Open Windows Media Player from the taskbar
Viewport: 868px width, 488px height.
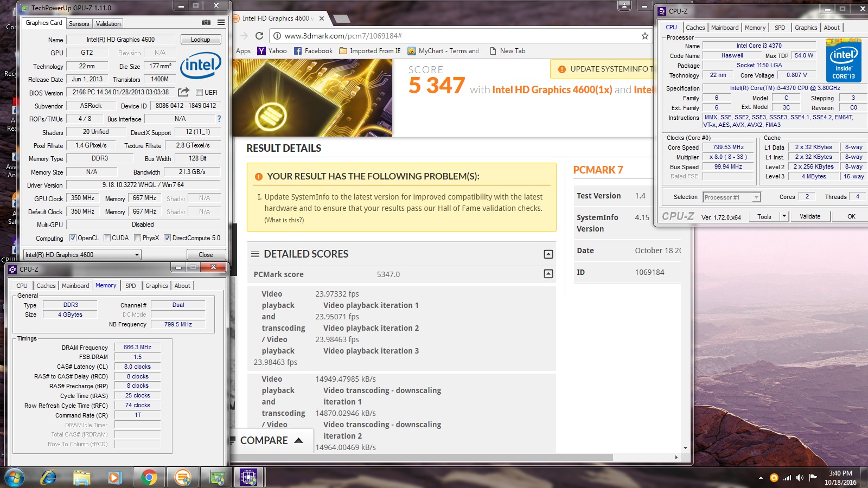[x=114, y=477]
